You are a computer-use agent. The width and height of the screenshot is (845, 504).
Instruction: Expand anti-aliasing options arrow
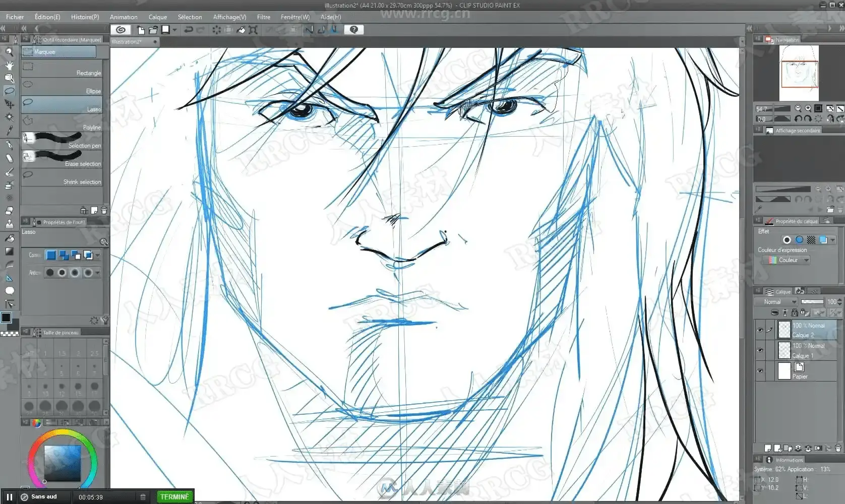pos(97,273)
